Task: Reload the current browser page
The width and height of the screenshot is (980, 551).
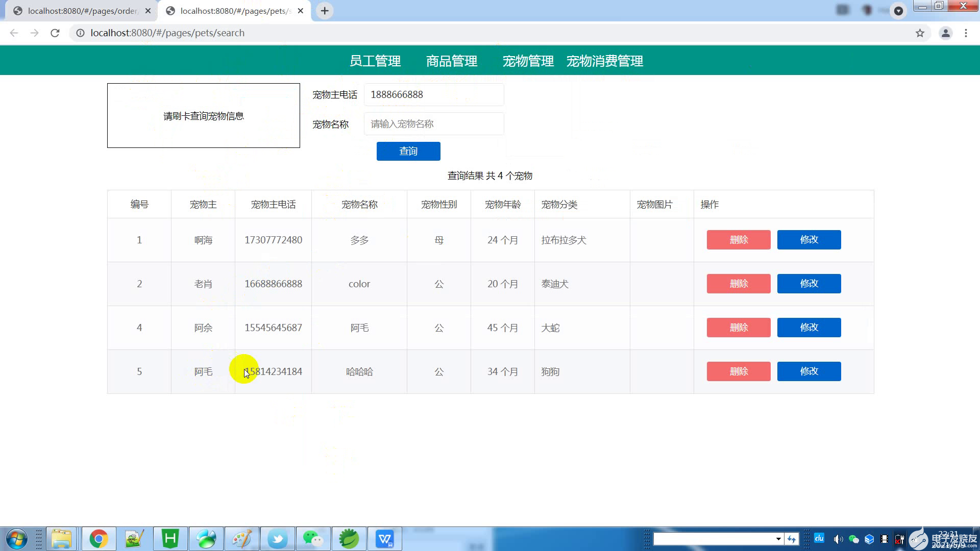Action: [55, 33]
